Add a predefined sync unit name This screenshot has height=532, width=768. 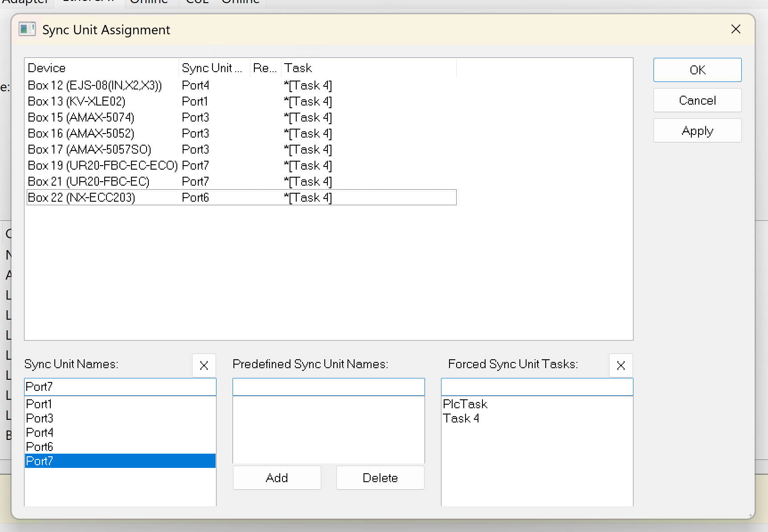(277, 478)
